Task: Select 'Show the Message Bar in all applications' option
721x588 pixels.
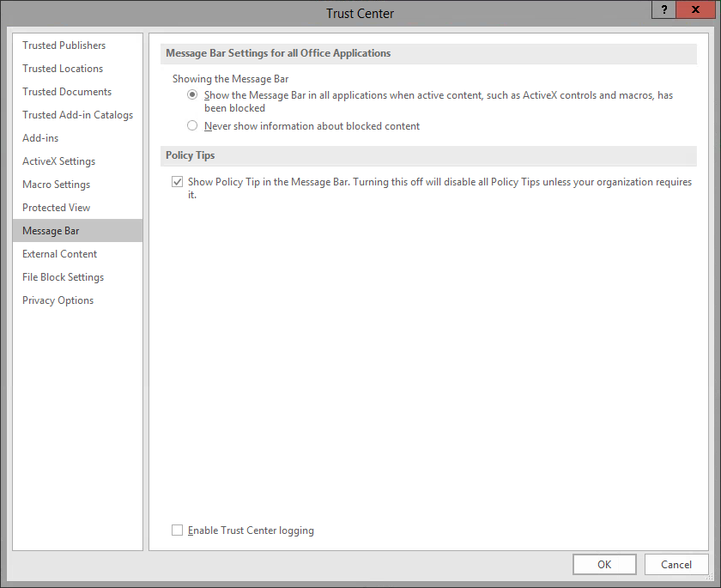Action: point(192,95)
